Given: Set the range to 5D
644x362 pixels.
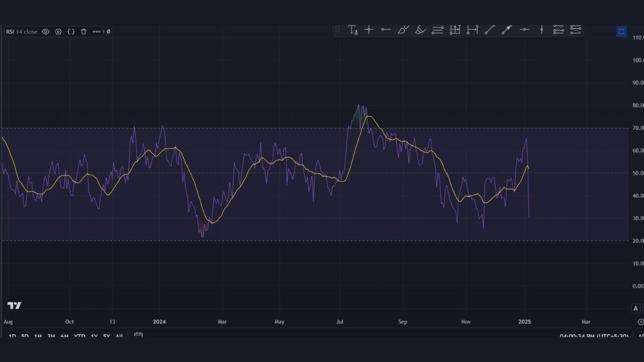Looking at the screenshot, I should (25, 336).
